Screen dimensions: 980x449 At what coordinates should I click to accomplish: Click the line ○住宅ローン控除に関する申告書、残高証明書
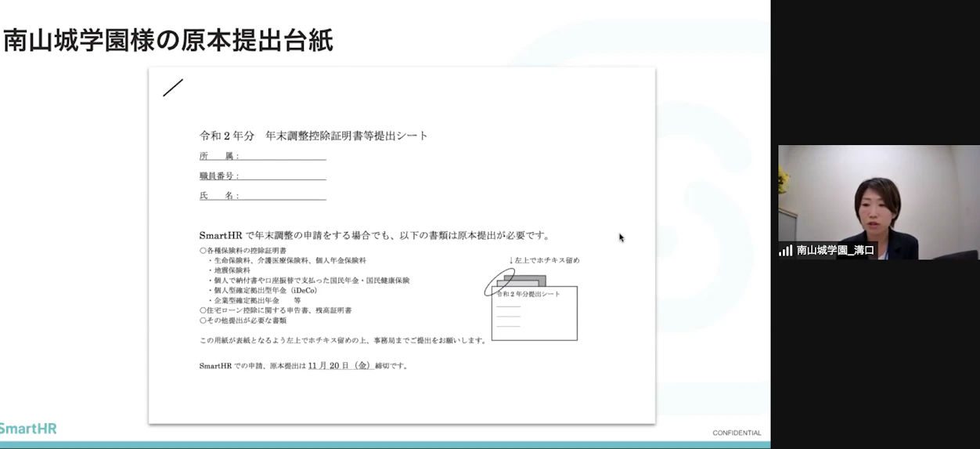(276, 310)
